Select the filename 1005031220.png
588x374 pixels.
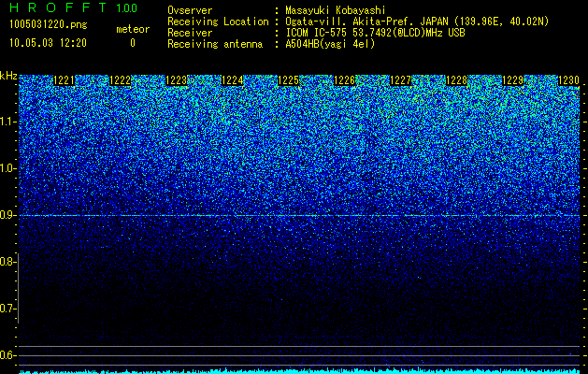coord(49,24)
